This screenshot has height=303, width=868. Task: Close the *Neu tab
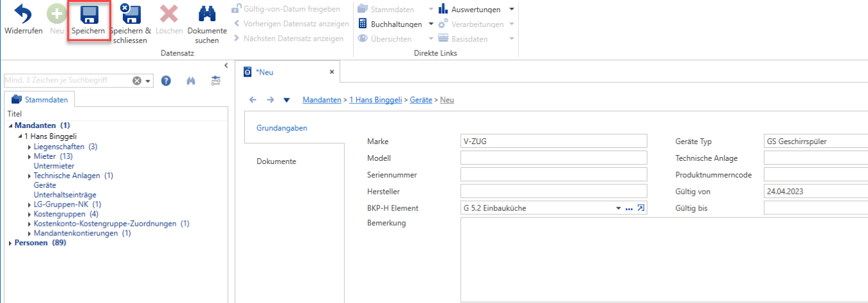pos(332,72)
